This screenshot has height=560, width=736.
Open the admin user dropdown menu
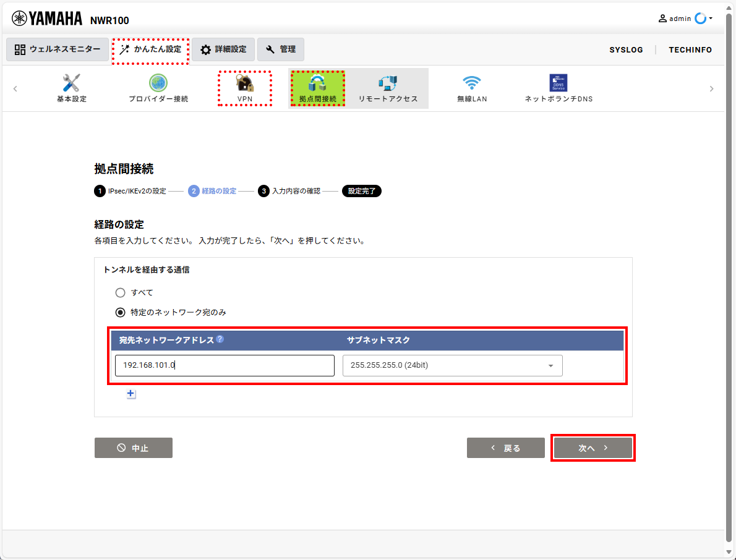(685, 19)
